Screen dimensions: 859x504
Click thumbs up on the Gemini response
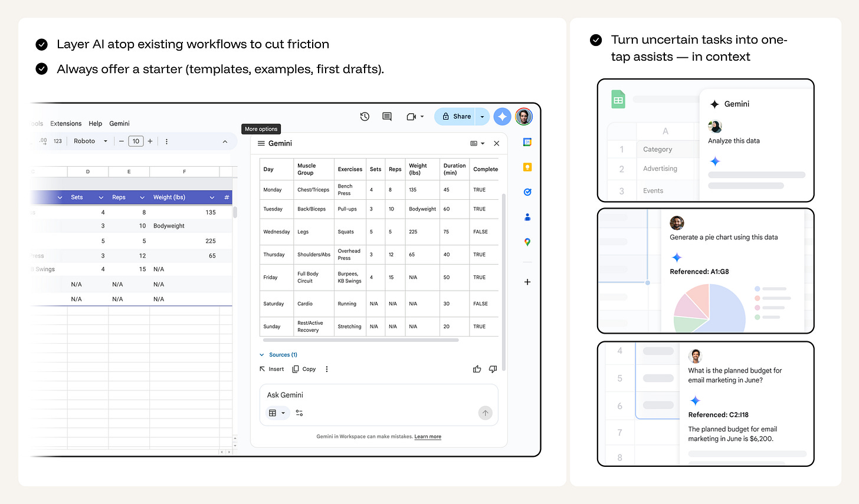click(x=477, y=368)
